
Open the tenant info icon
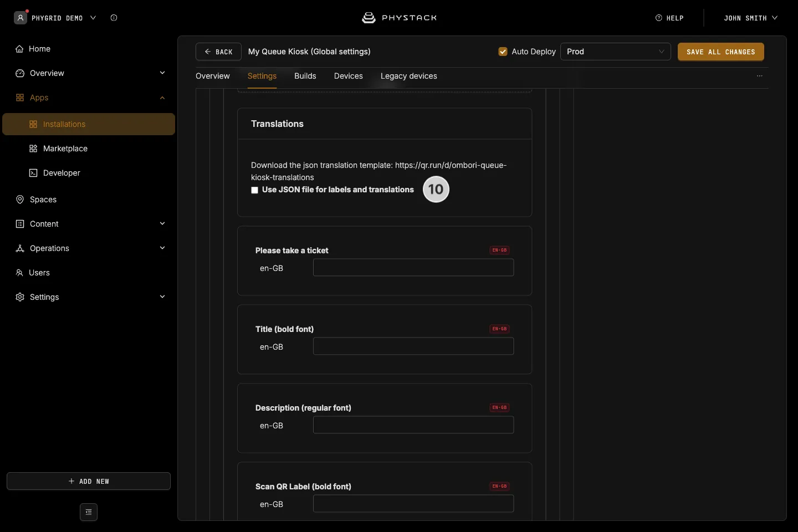pyautogui.click(x=114, y=18)
